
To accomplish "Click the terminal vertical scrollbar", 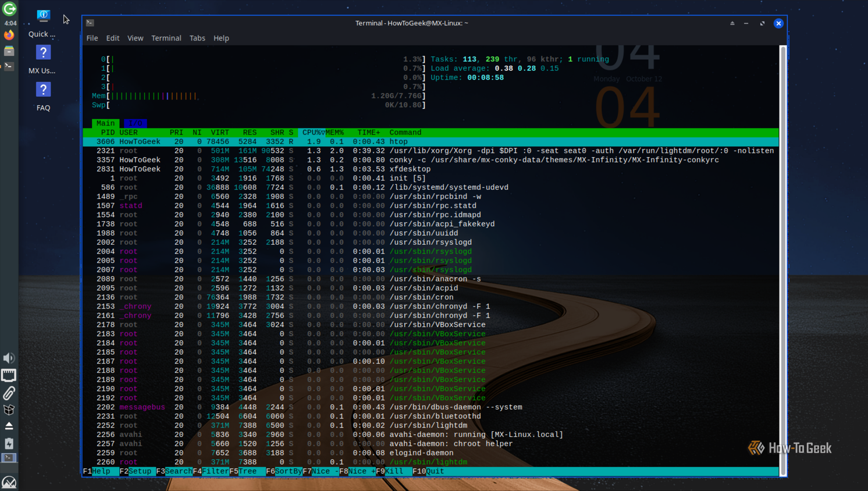I will [783, 261].
